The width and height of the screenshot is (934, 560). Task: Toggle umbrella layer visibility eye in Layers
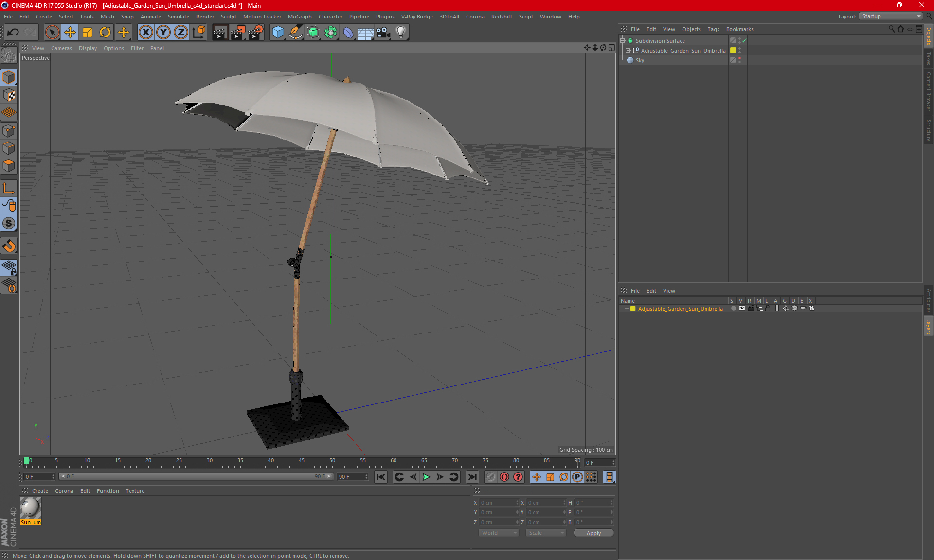click(x=742, y=308)
